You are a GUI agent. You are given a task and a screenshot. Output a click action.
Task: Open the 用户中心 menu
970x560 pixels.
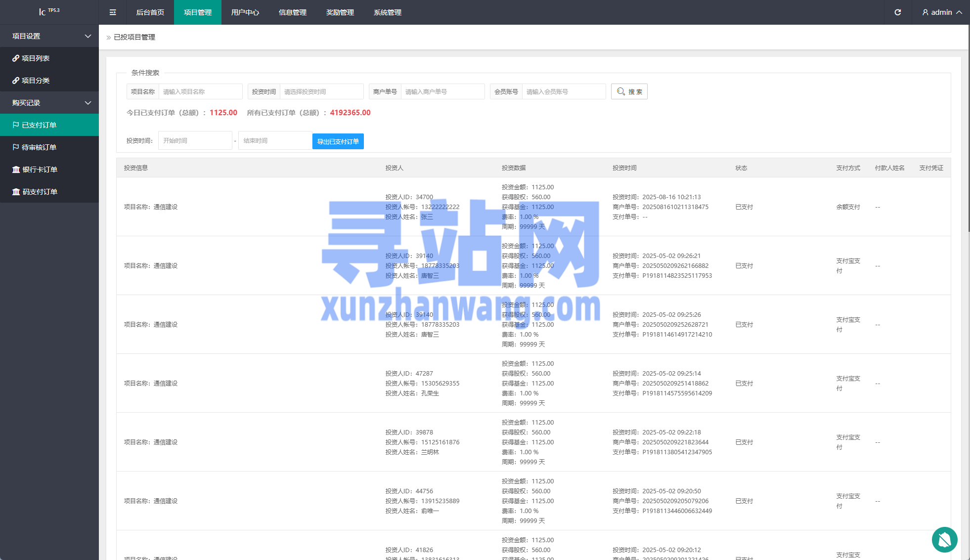[x=245, y=12]
